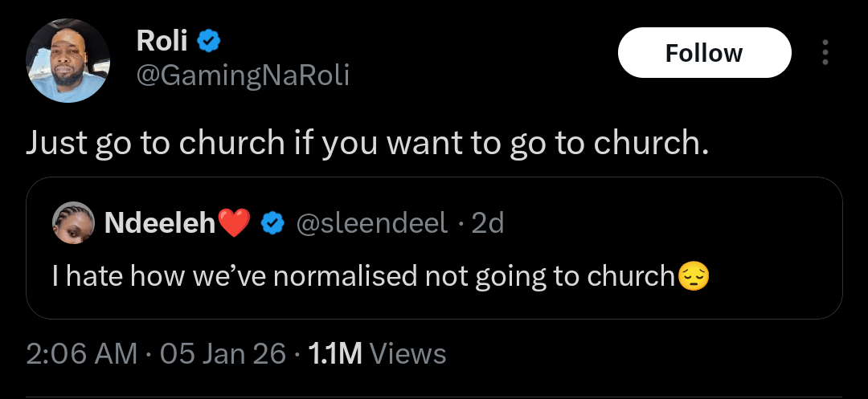868x399 pixels.
Task: Click the '2d' quoted post timestamp
Action: coord(488,223)
